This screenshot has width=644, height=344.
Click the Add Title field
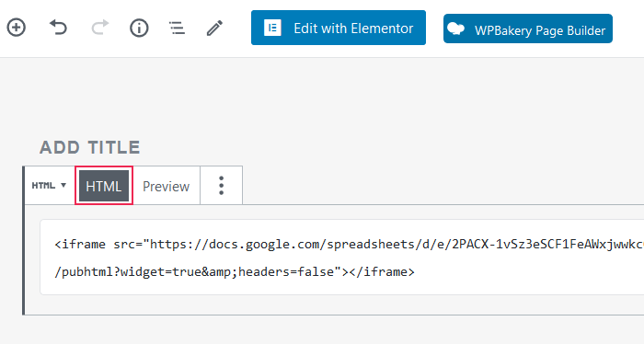(x=90, y=148)
